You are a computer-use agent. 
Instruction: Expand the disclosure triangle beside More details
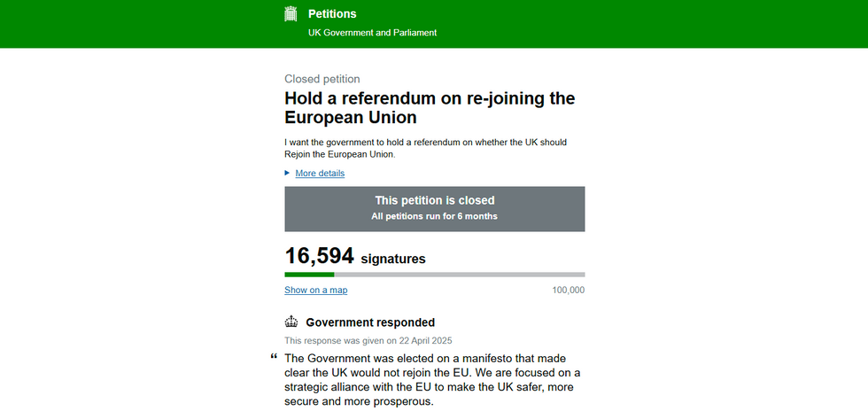[287, 173]
